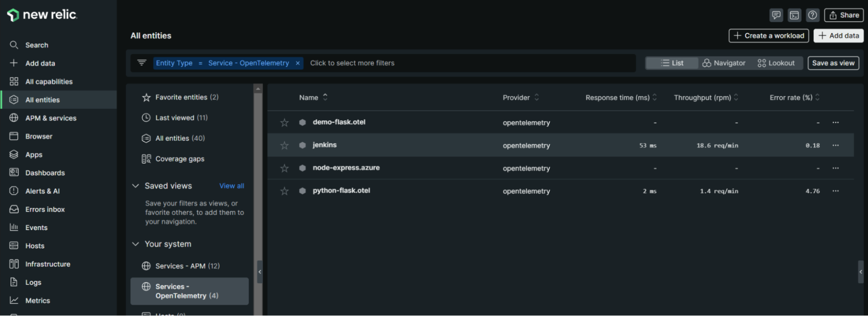The image size is (868, 316).
Task: Sort by Throughput (rpm) column
Action: point(706,97)
